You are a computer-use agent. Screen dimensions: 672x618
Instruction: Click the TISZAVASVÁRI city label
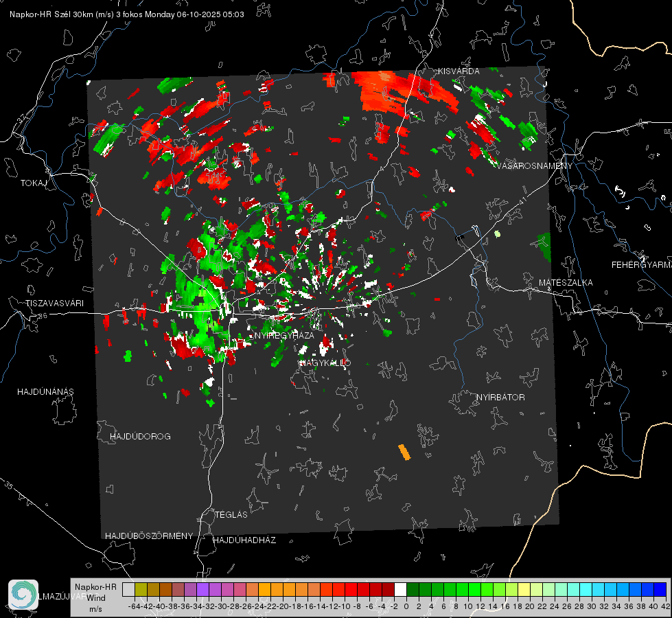[54, 304]
